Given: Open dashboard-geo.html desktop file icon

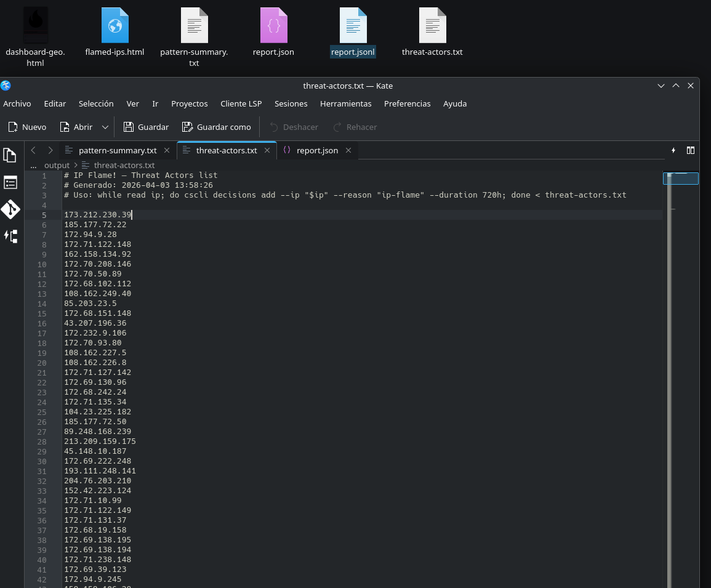Looking at the screenshot, I should (35, 37).
